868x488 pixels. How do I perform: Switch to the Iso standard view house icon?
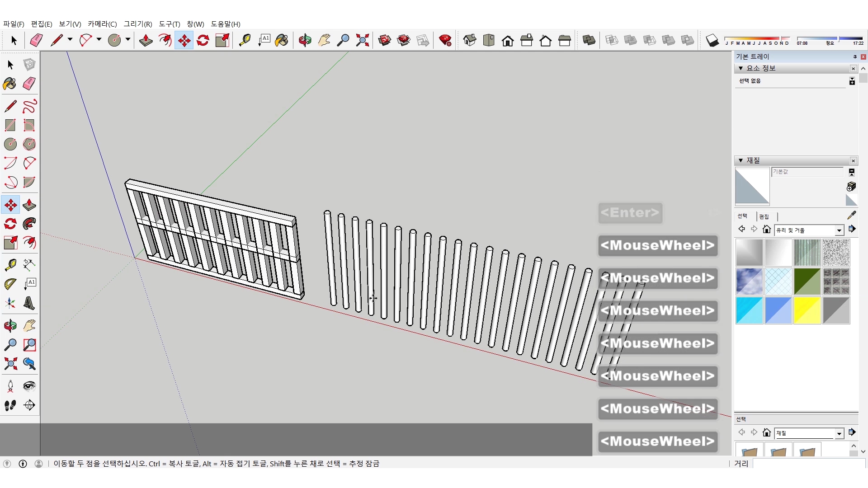pyautogui.click(x=470, y=40)
